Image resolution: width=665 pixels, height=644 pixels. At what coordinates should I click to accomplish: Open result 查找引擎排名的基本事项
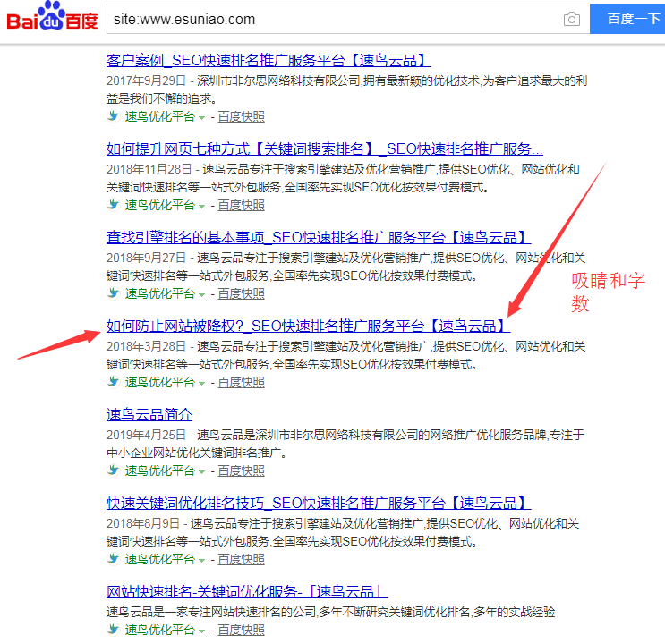pos(319,237)
